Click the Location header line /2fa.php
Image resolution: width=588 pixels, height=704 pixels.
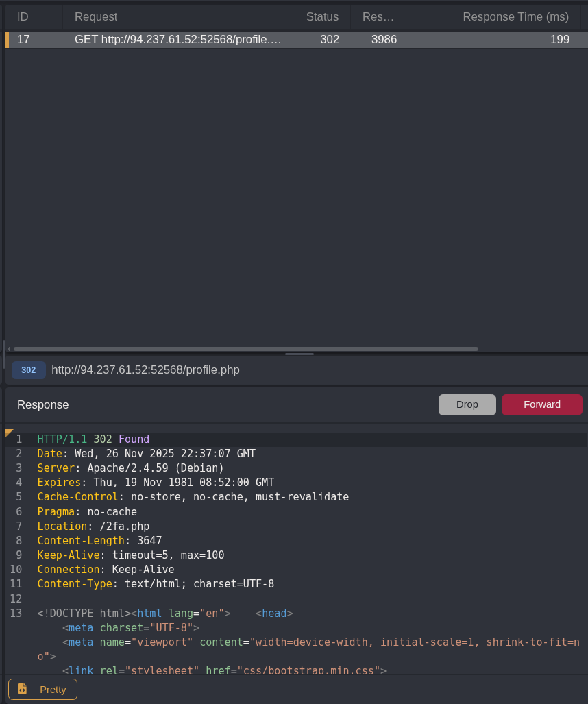(93, 526)
